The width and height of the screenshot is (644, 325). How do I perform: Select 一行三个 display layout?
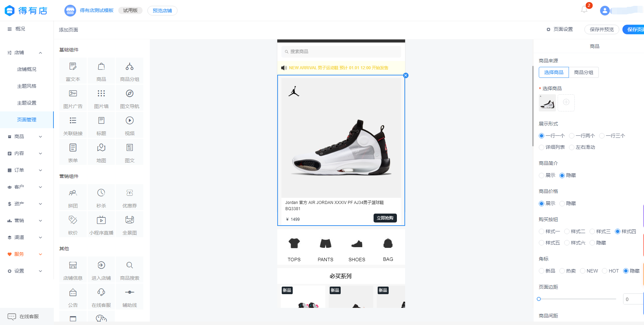(x=612, y=136)
